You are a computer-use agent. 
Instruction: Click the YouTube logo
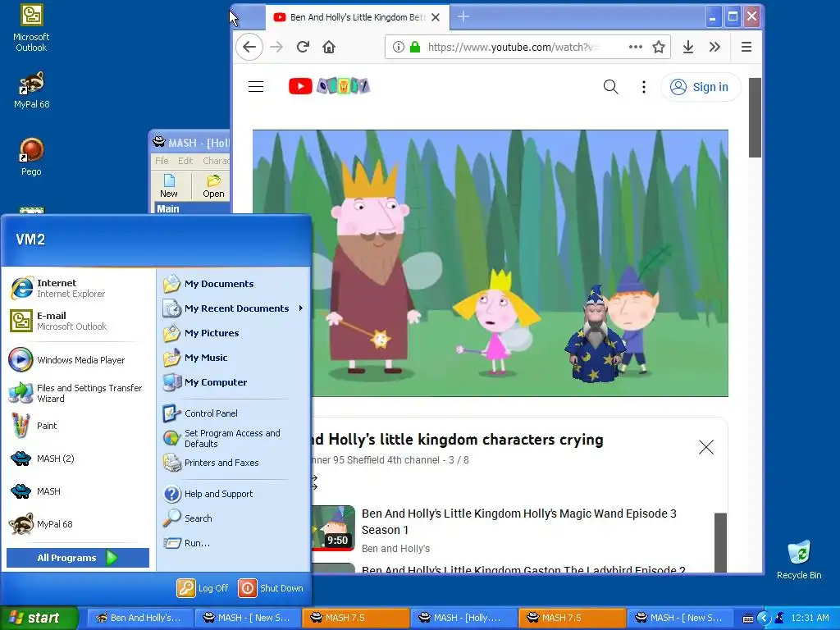(x=329, y=86)
